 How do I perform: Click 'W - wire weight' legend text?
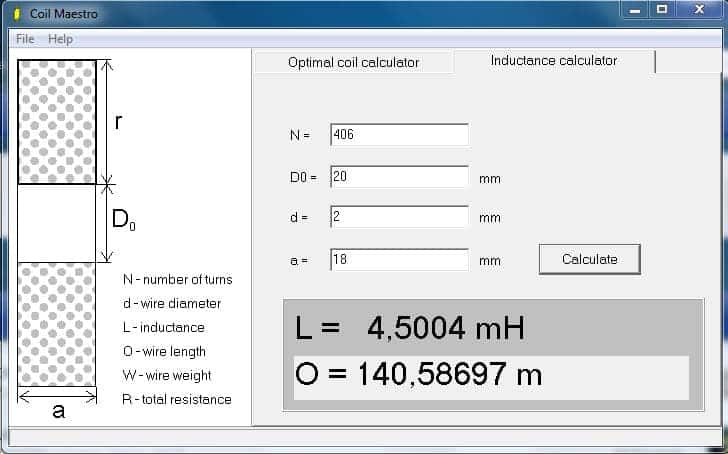(167, 376)
